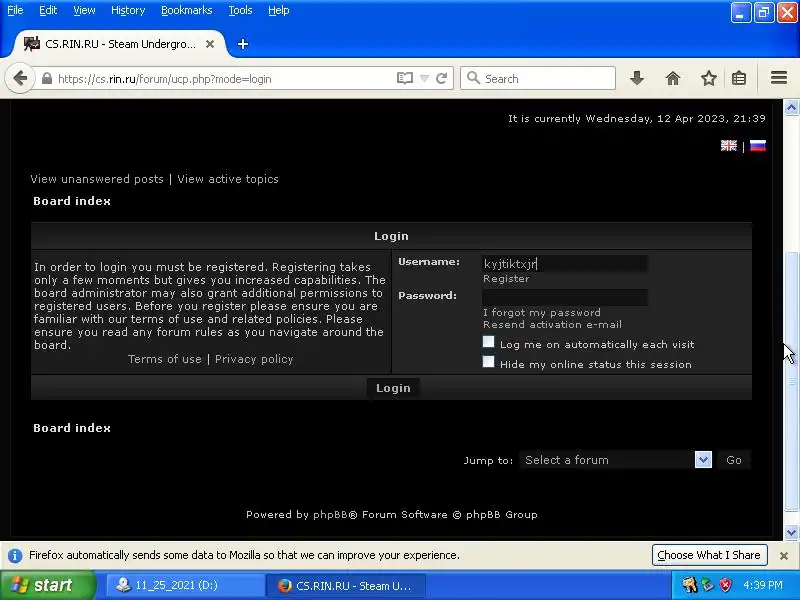Go back with the browser Back arrow

[20, 79]
